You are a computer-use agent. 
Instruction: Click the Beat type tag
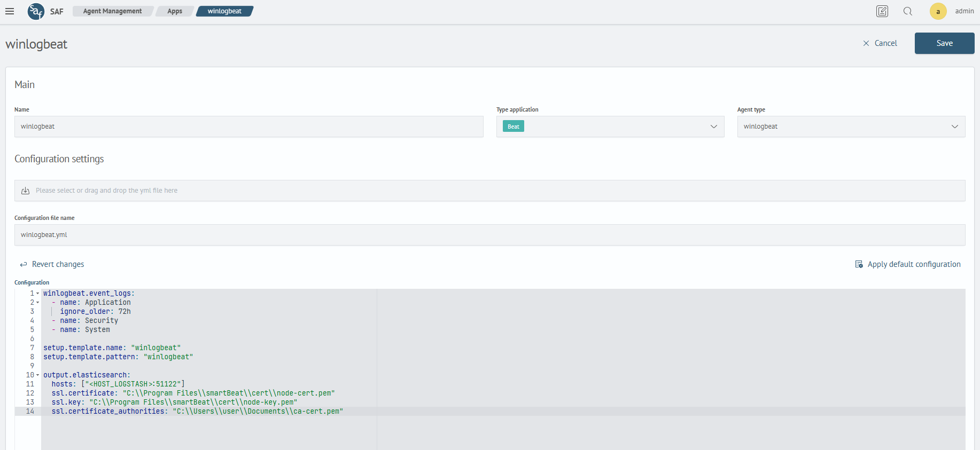[514, 127]
